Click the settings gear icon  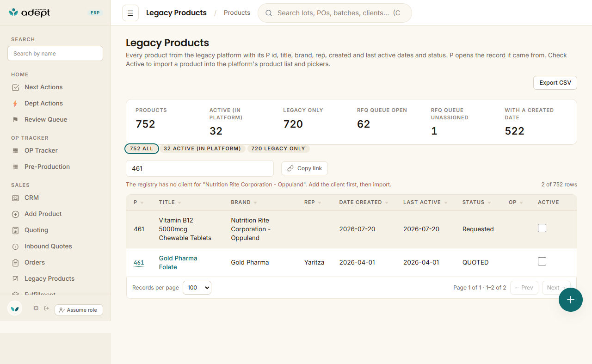click(36, 308)
